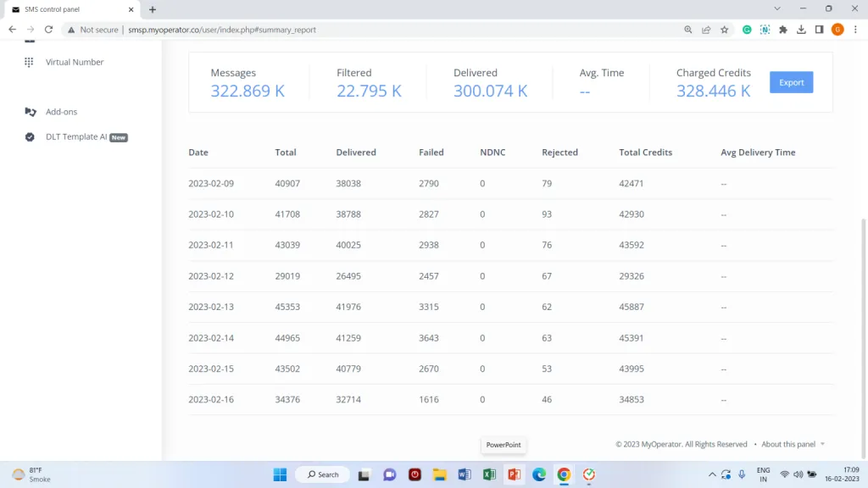Open File Explorer from the taskbar
Screen dimensions: 868x488
(x=440, y=474)
